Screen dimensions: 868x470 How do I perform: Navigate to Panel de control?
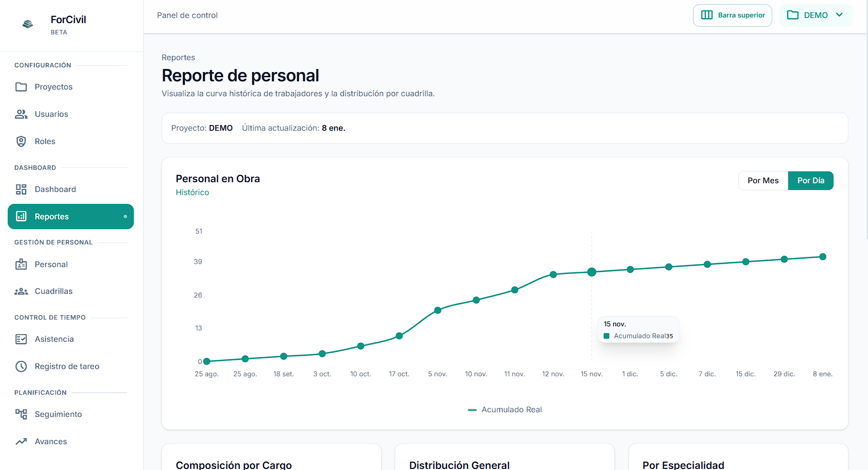click(x=187, y=15)
